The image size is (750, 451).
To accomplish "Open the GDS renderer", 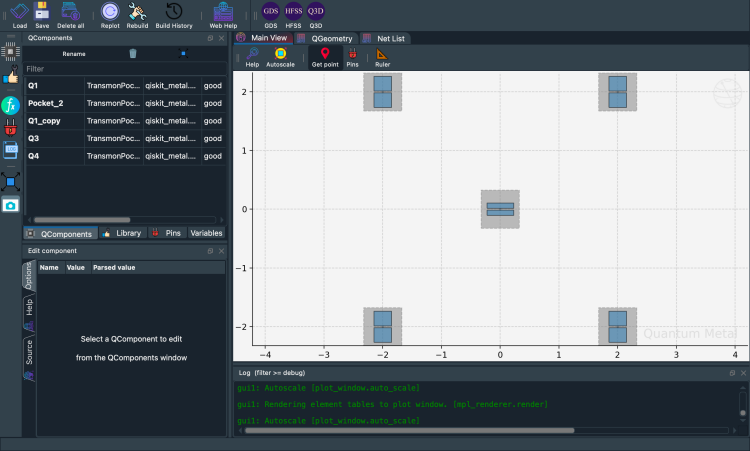I will [x=271, y=15].
